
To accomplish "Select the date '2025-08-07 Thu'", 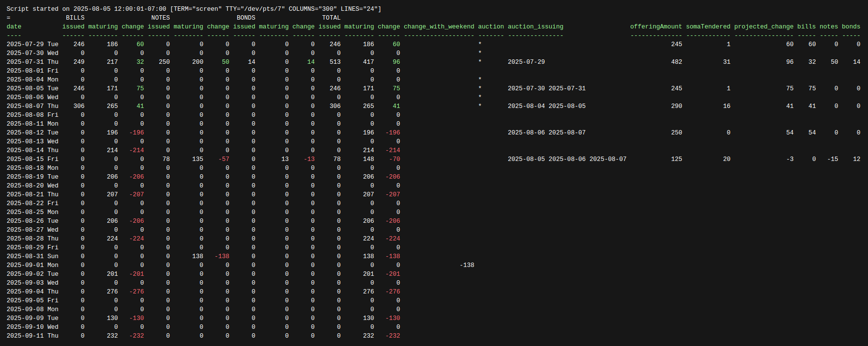I will pyautogui.click(x=32, y=106).
